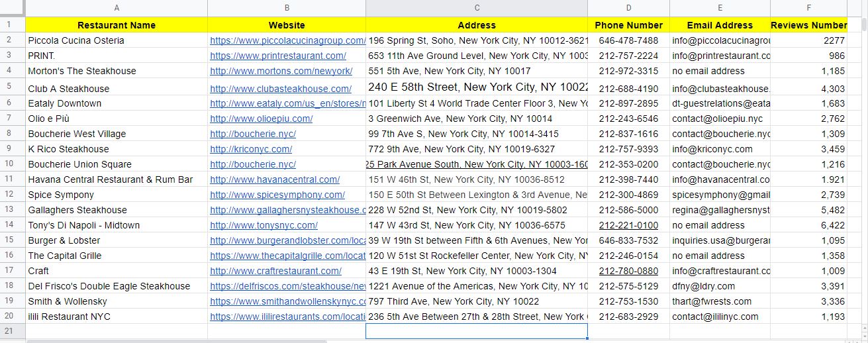868x343 pixels.
Task: Open the thecapitalgrille.com link
Action: click(x=287, y=256)
